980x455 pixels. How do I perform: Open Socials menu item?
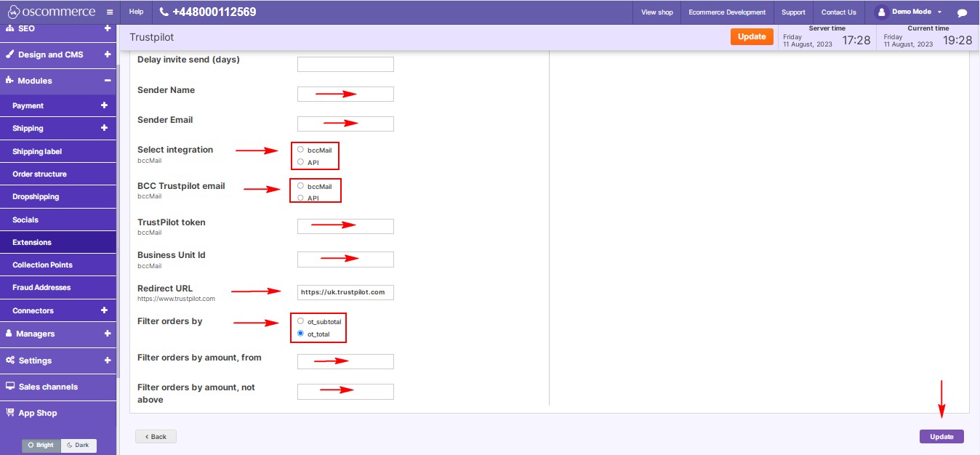coord(58,220)
